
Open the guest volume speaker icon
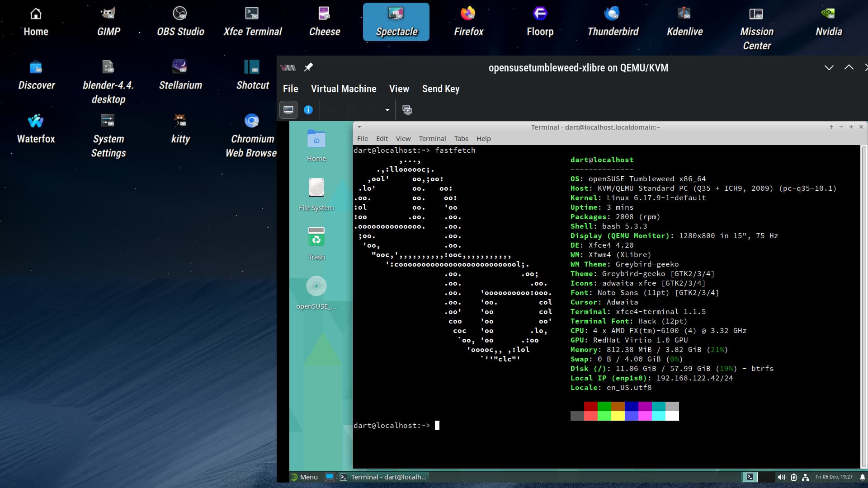pyautogui.click(x=781, y=477)
